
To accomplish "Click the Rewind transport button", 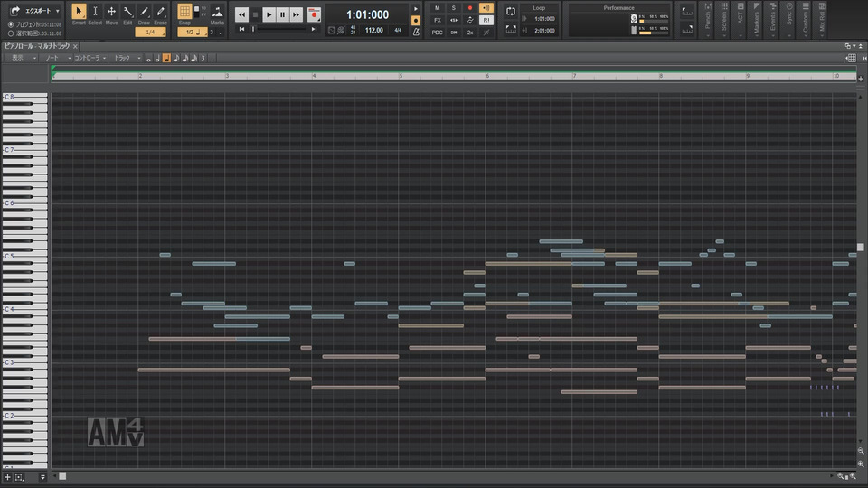I will pos(241,14).
